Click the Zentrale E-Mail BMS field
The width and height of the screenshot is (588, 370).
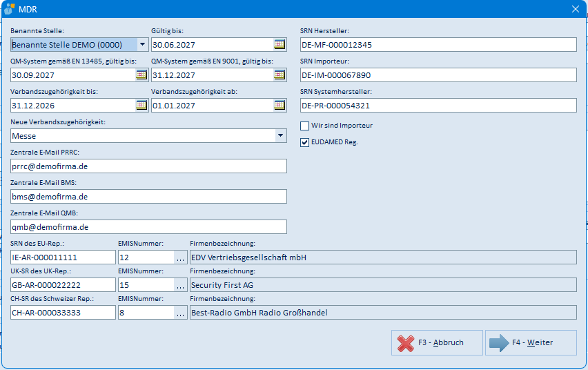point(148,197)
